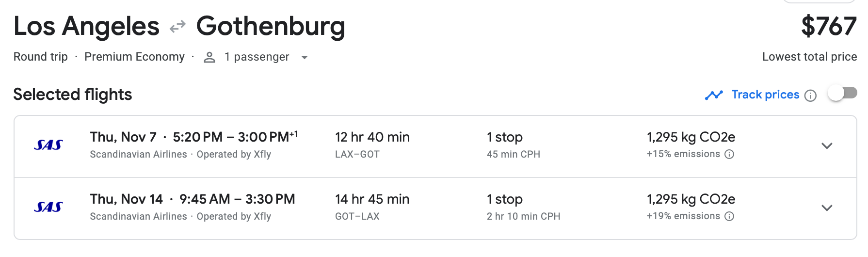
Task: Click the 1 passenger label
Action: (257, 57)
